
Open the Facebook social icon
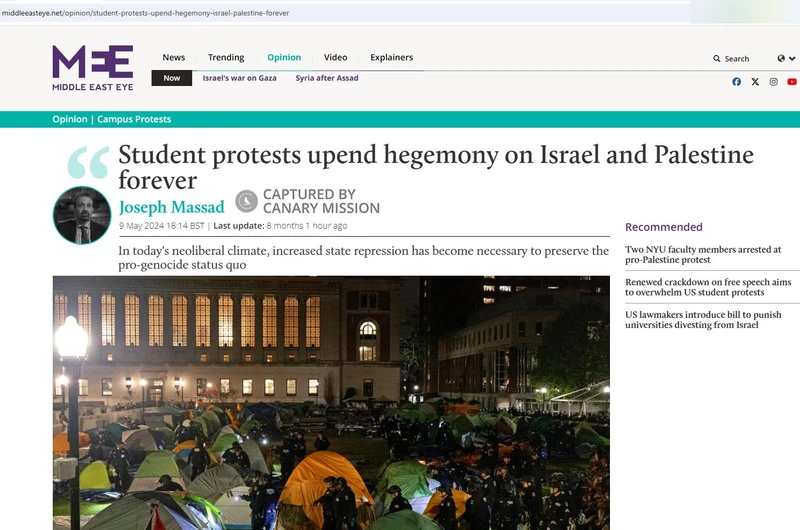pyautogui.click(x=736, y=82)
